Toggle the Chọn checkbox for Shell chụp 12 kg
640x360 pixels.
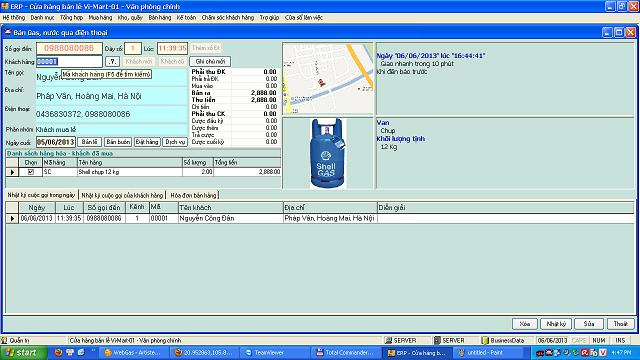[31, 172]
